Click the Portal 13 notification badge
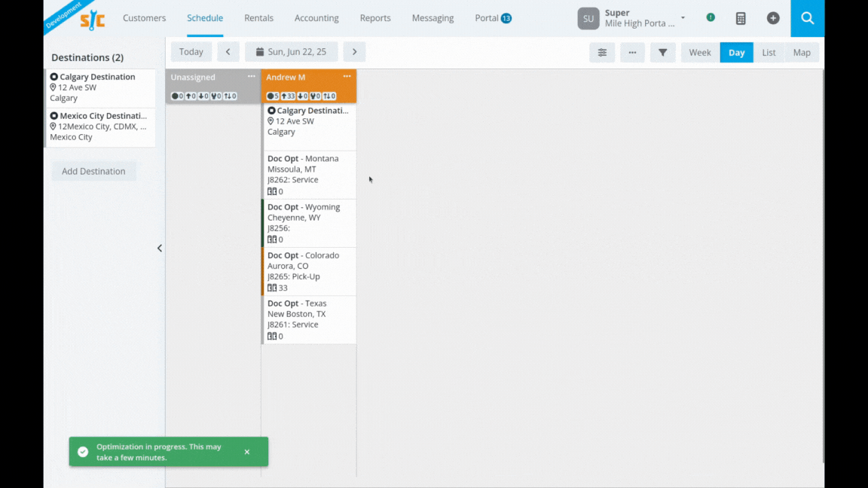 (506, 18)
